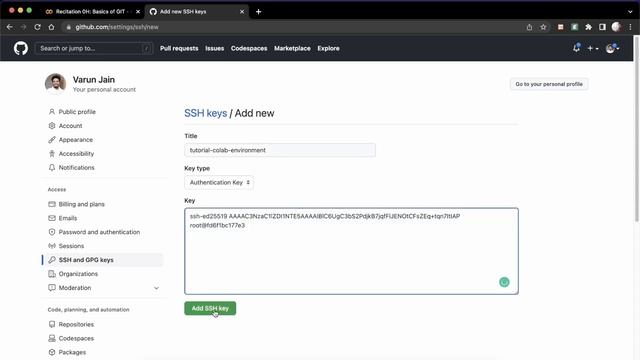Open the GitHub notifications bell
640x360 pixels.
[576, 48]
